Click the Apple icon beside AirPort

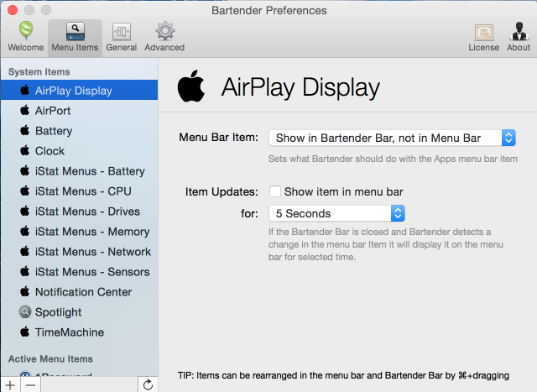[24, 110]
